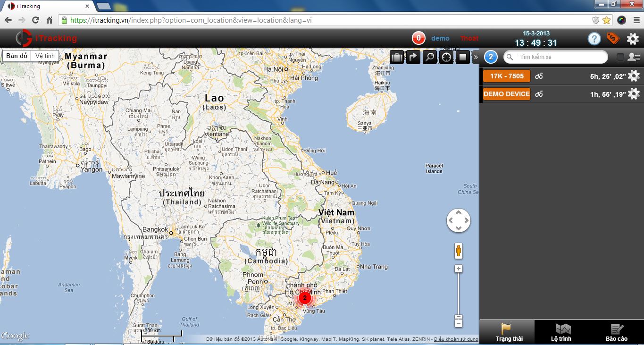Viewport: 644px width, 345px height.
Task: Click the crosshair locate tool
Action: (446, 58)
